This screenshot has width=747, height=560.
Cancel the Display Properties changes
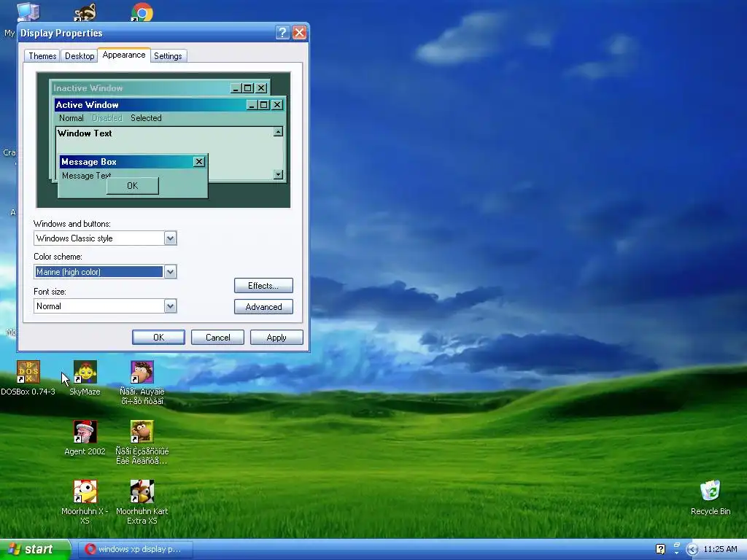tap(217, 337)
